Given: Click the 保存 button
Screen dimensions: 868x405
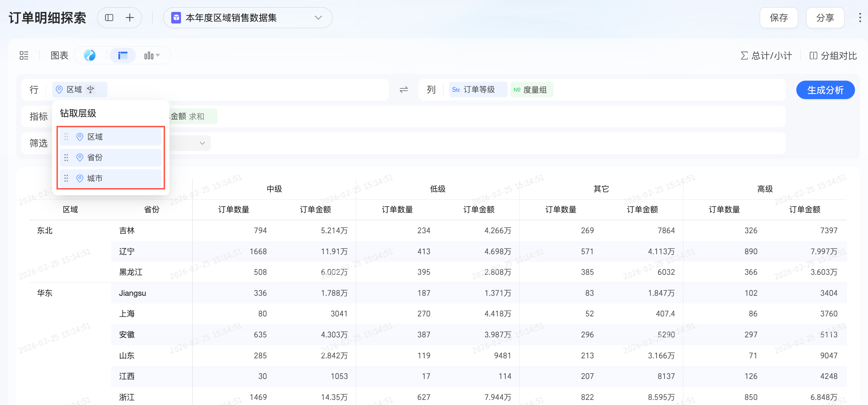Looking at the screenshot, I should point(778,18).
